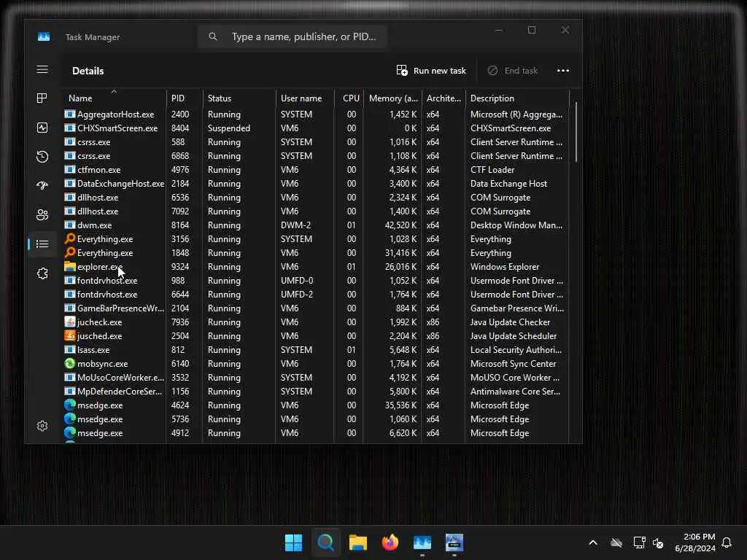The width and height of the screenshot is (747, 560).
Task: Sort by the Status column header
Action: click(239, 98)
